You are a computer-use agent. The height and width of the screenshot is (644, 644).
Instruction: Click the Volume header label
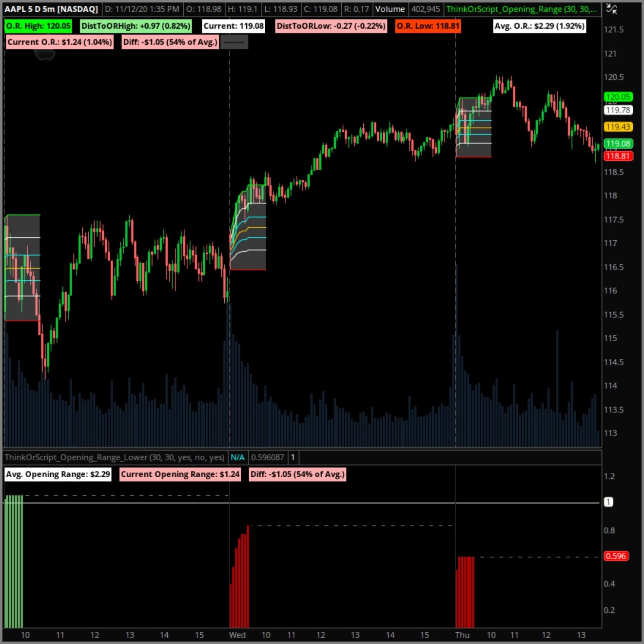390,9
